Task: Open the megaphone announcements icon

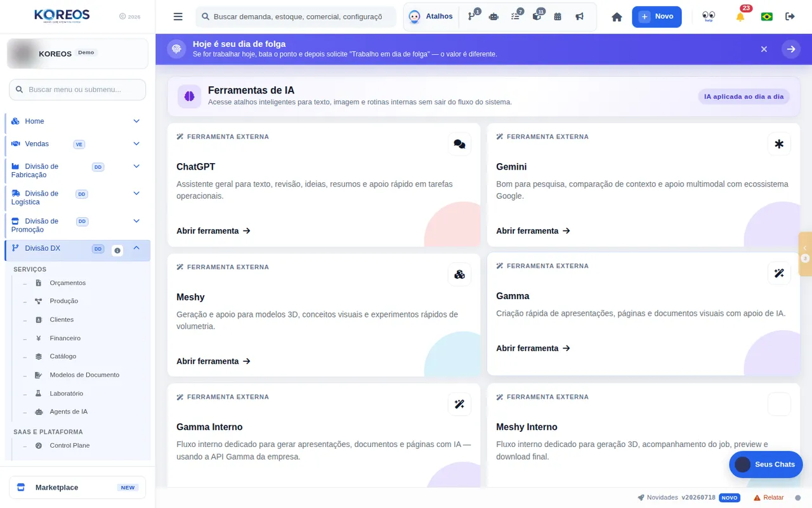Action: click(579, 17)
